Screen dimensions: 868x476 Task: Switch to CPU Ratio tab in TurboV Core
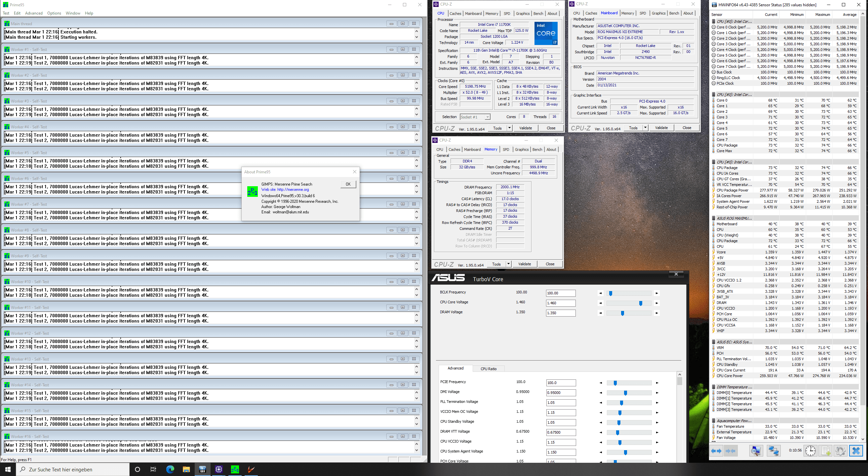[488, 368]
